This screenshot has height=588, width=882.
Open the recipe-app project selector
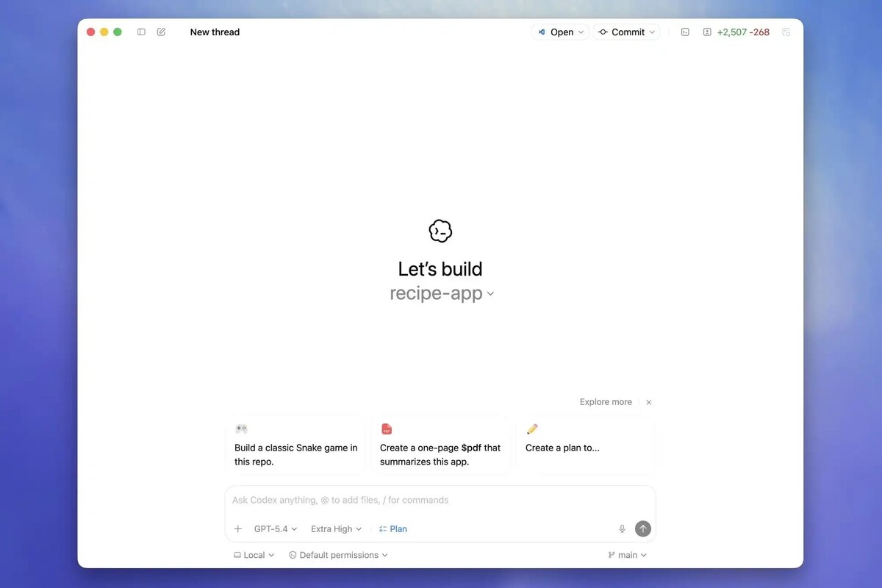(x=441, y=293)
